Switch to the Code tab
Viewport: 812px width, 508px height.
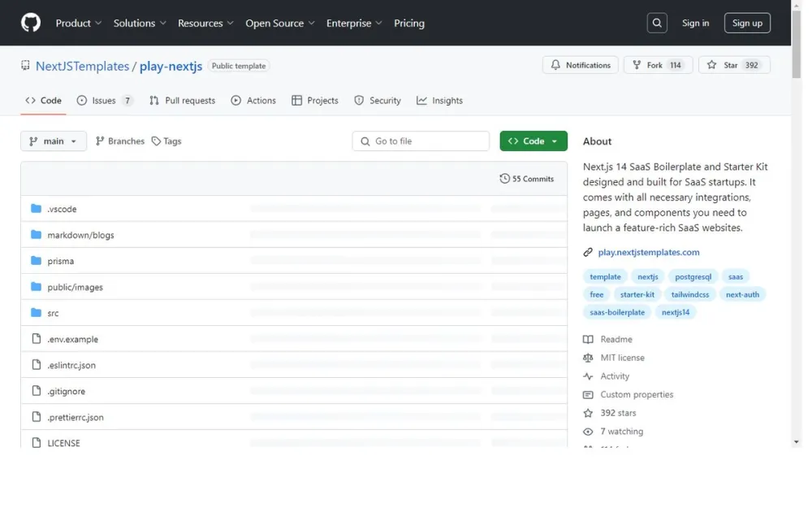click(44, 101)
